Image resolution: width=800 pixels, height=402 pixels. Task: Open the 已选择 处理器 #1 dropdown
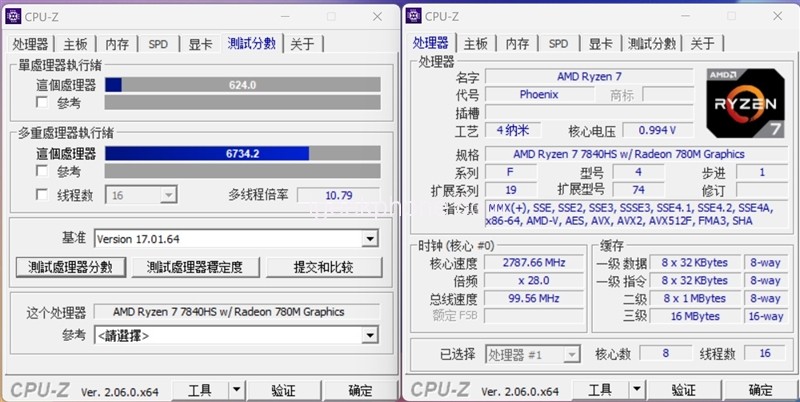(570, 355)
